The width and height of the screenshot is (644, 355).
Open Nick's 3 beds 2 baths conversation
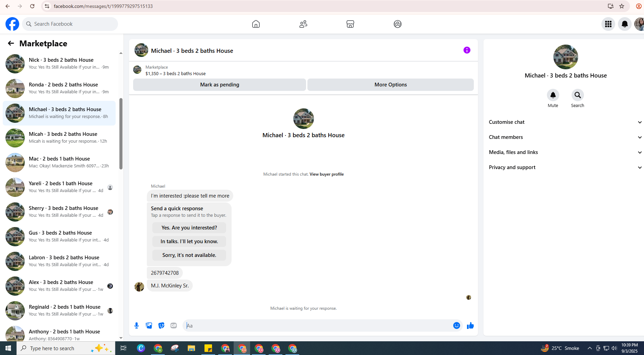(59, 64)
